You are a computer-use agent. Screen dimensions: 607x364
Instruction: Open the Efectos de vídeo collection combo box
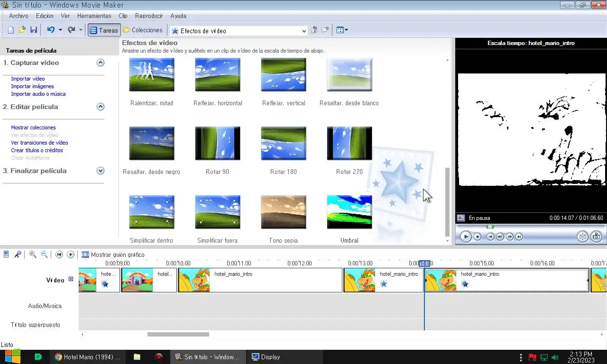(x=239, y=31)
